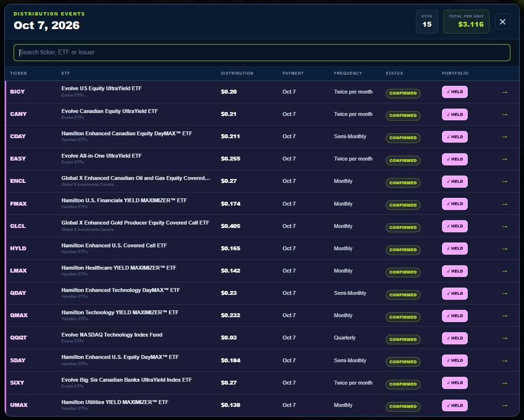Open SDAY details arrow
The width and height of the screenshot is (524, 420).
coord(505,360)
